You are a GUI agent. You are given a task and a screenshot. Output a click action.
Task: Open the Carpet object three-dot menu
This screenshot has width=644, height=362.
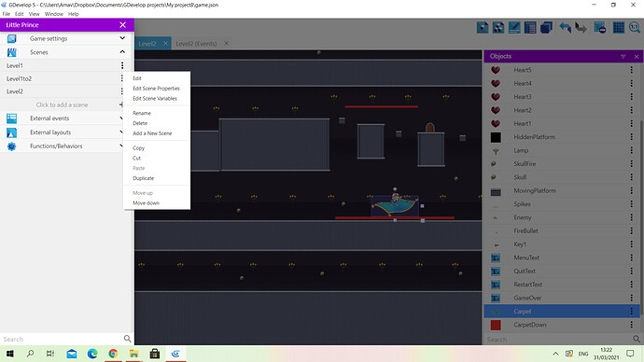(x=631, y=312)
